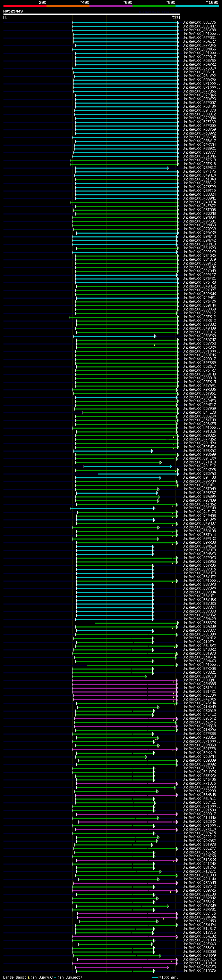Select the UniRef100_Q9FEX0 label

[x=199, y=459]
